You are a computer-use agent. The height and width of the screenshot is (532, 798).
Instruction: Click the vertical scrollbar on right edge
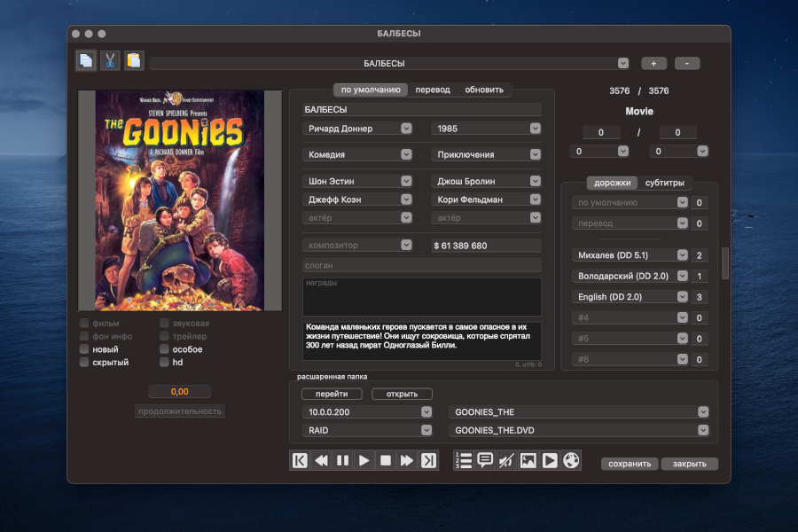[x=725, y=263]
